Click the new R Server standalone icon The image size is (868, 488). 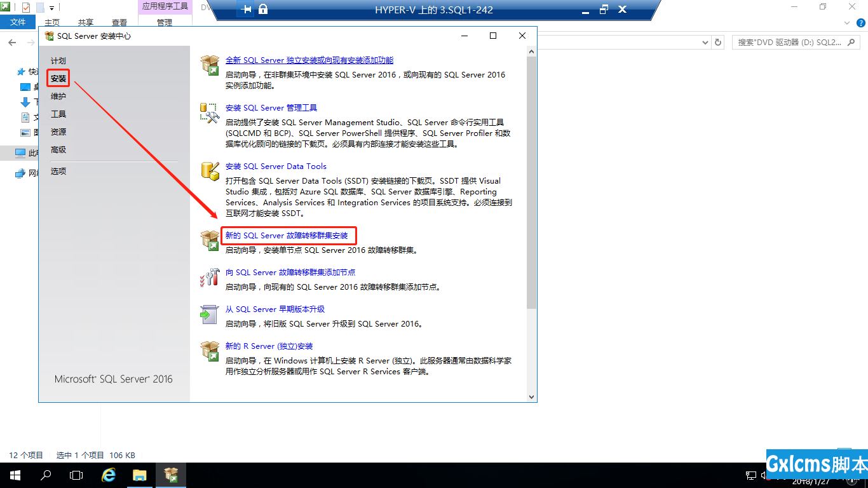(x=210, y=351)
